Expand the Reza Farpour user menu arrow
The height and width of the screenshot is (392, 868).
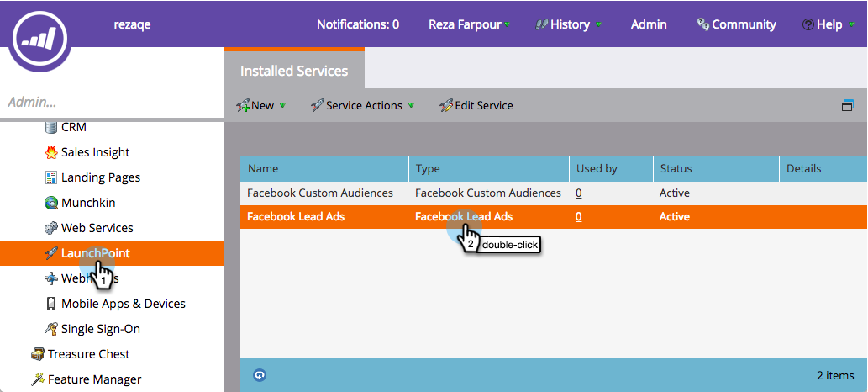click(507, 24)
